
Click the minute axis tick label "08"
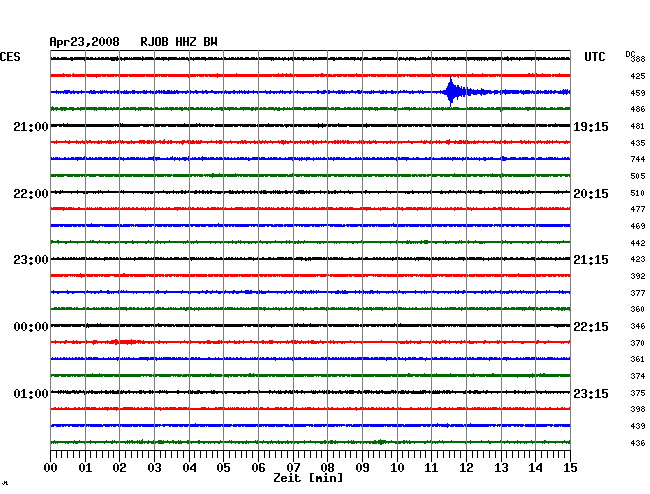click(327, 468)
